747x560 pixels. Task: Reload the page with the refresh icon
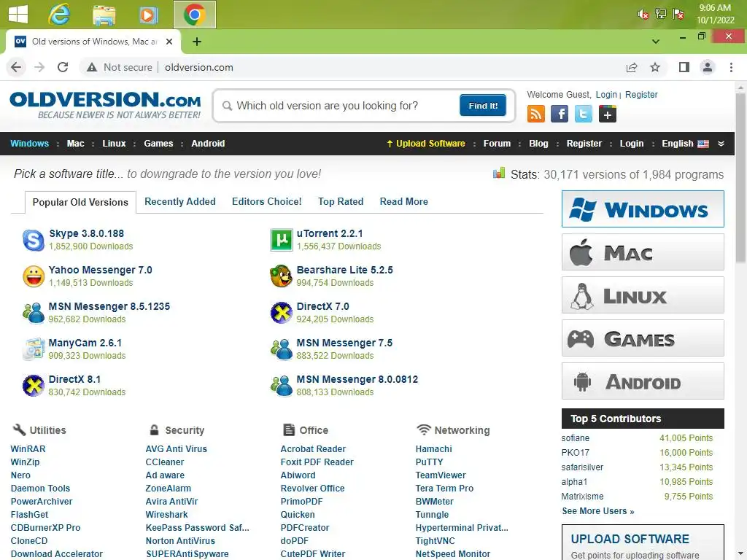[x=63, y=67]
